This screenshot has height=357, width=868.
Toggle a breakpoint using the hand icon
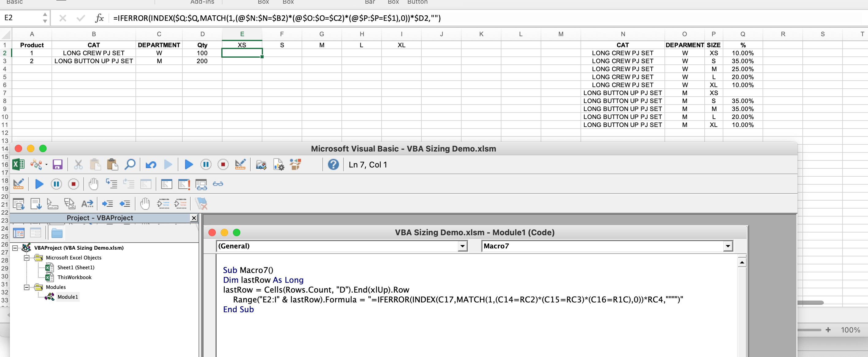click(x=93, y=184)
